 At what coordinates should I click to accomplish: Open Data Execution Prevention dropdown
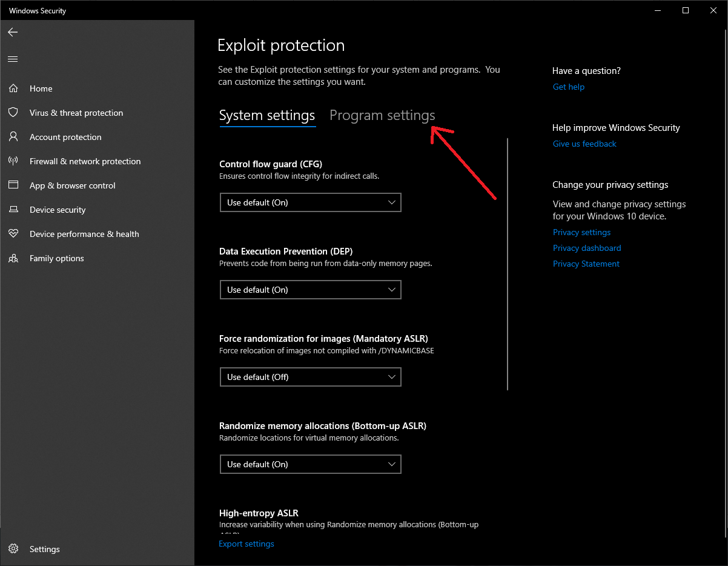[x=310, y=290]
